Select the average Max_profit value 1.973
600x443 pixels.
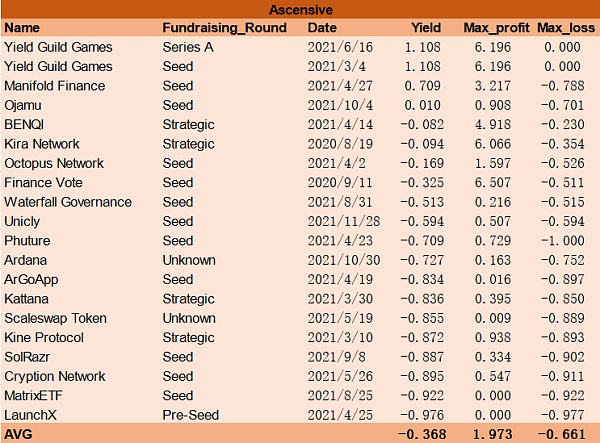click(493, 434)
